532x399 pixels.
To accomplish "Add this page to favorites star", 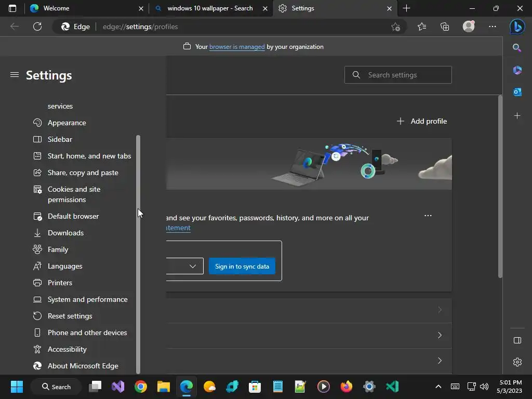I will 395,26.
